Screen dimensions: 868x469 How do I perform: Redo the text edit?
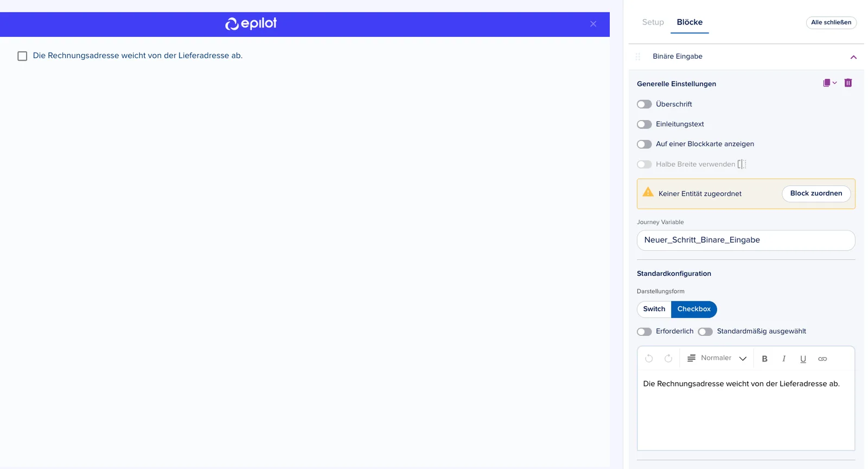pos(668,358)
